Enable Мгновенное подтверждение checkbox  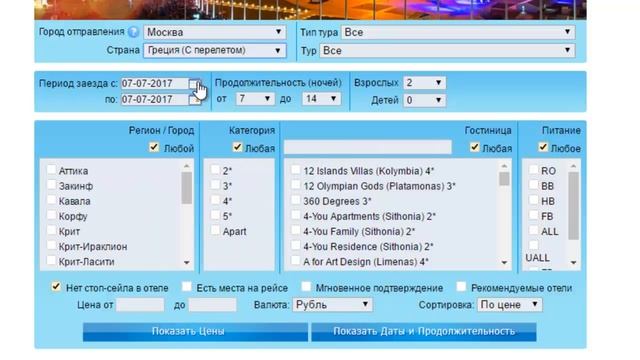tap(306, 287)
